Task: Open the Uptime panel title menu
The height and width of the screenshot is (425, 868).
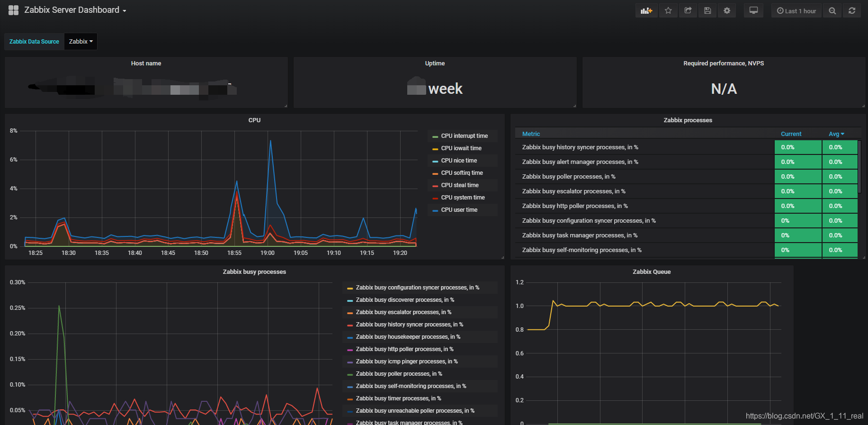Action: 435,63
